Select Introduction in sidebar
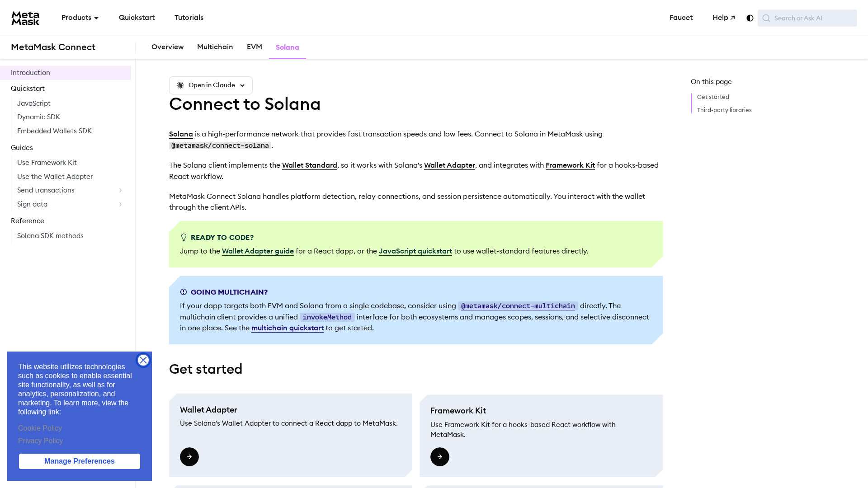The width and height of the screenshot is (868, 488). [66, 73]
